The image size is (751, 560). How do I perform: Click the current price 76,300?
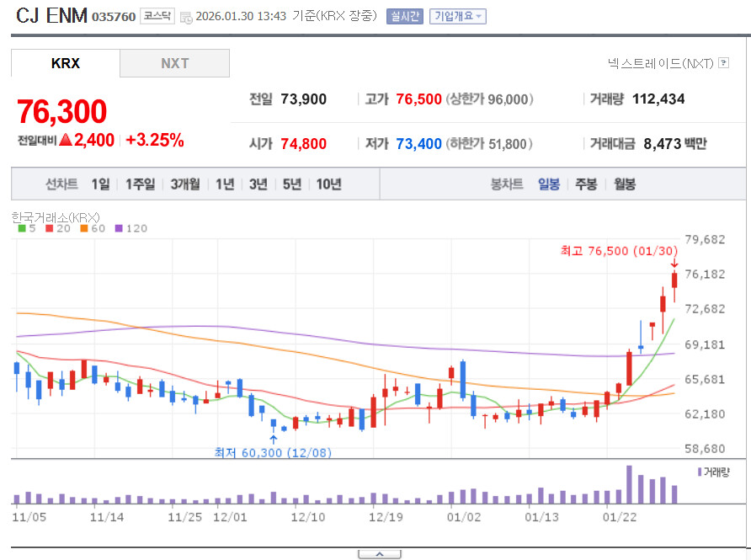61,112
